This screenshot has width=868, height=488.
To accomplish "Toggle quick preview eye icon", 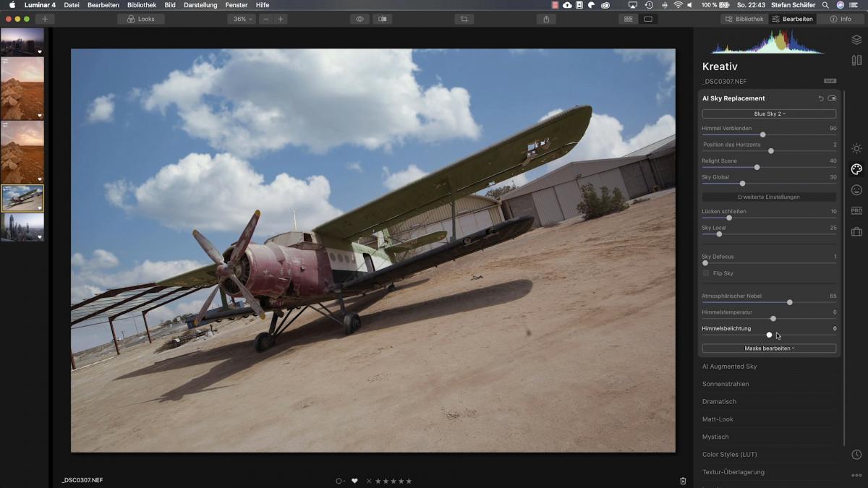I will coord(359,19).
